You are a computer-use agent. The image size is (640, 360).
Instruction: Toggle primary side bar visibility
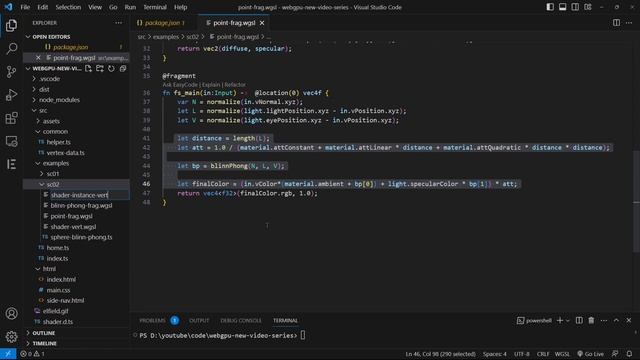click(x=550, y=7)
